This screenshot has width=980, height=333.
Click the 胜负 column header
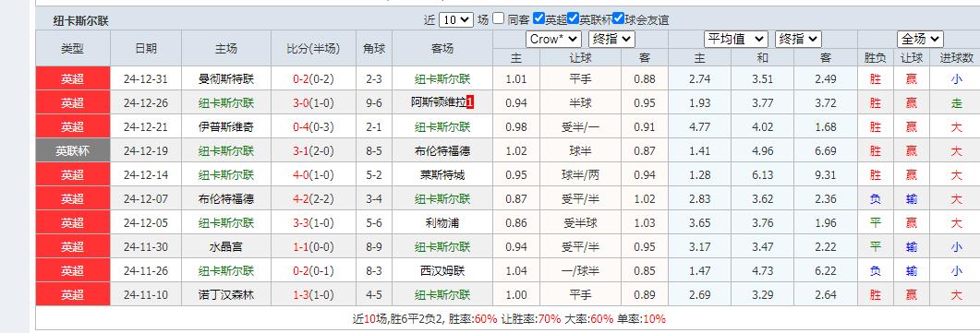(875, 58)
